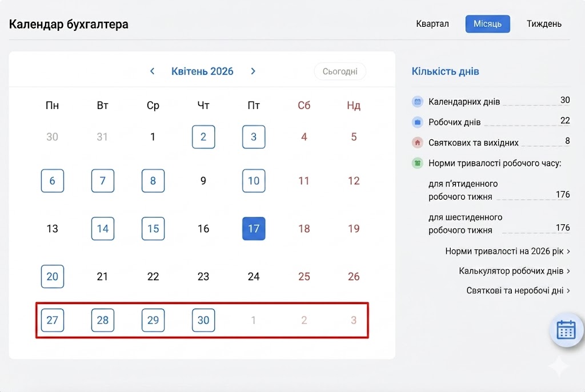Select Saturday date 25
Screen dimensions: 585x392
(x=304, y=277)
